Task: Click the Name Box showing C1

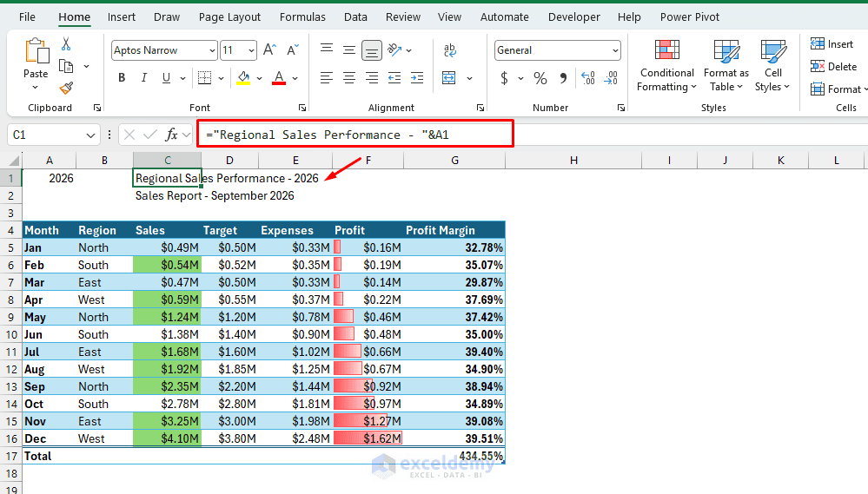Action: (x=47, y=135)
